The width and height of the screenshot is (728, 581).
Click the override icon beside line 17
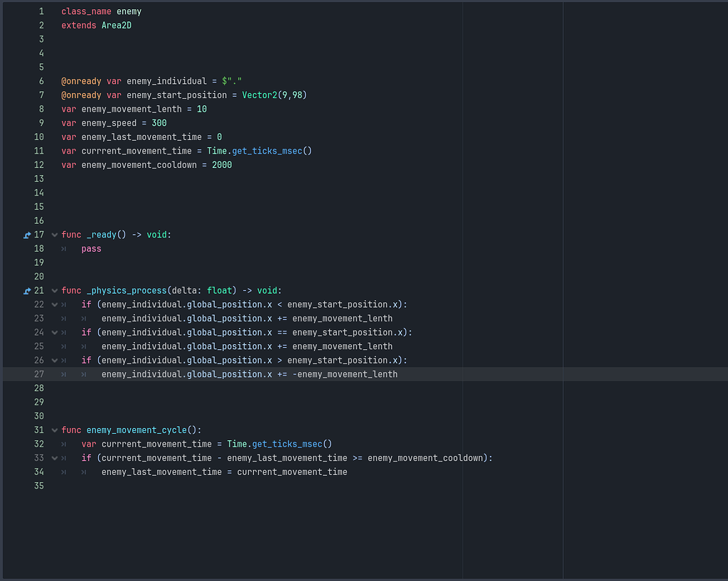pos(27,235)
